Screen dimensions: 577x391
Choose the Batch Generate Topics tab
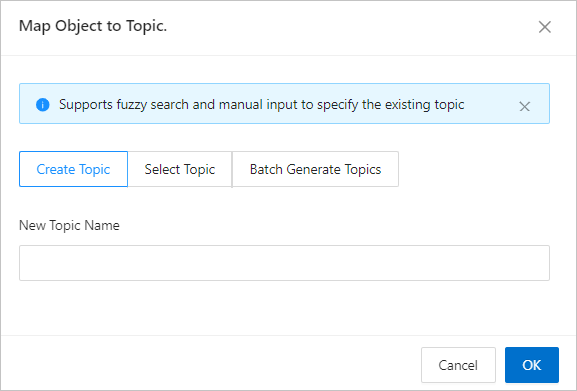(315, 169)
